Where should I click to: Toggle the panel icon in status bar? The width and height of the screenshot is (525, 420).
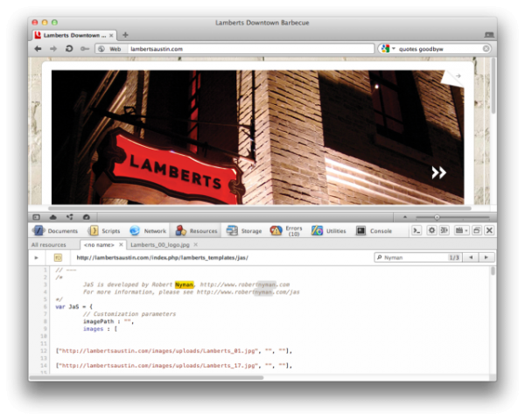(x=36, y=217)
